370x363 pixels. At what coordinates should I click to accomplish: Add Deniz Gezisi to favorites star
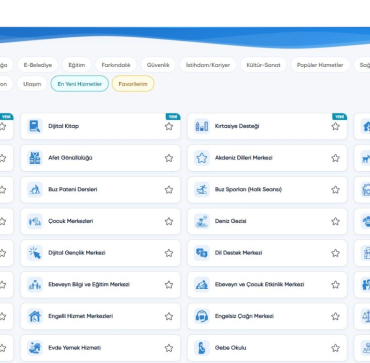[336, 221]
